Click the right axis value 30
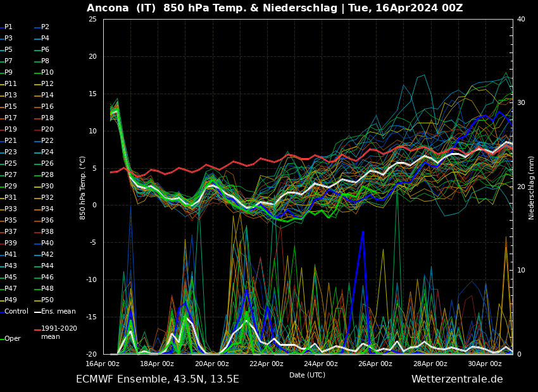Image resolution: width=538 pixels, height=392 pixels. [521, 103]
